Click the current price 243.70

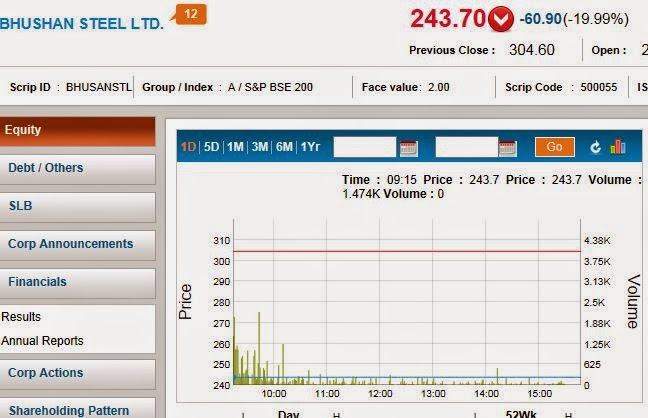click(x=448, y=19)
